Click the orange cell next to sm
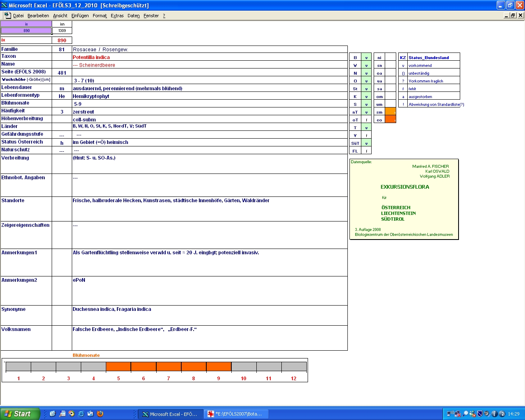This screenshot has width=525, height=420. click(390, 112)
